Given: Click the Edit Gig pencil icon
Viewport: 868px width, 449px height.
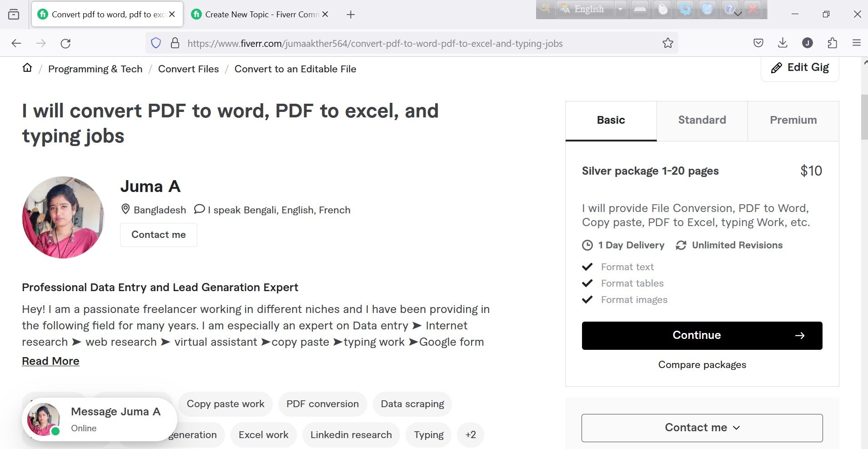Looking at the screenshot, I should tap(776, 68).
